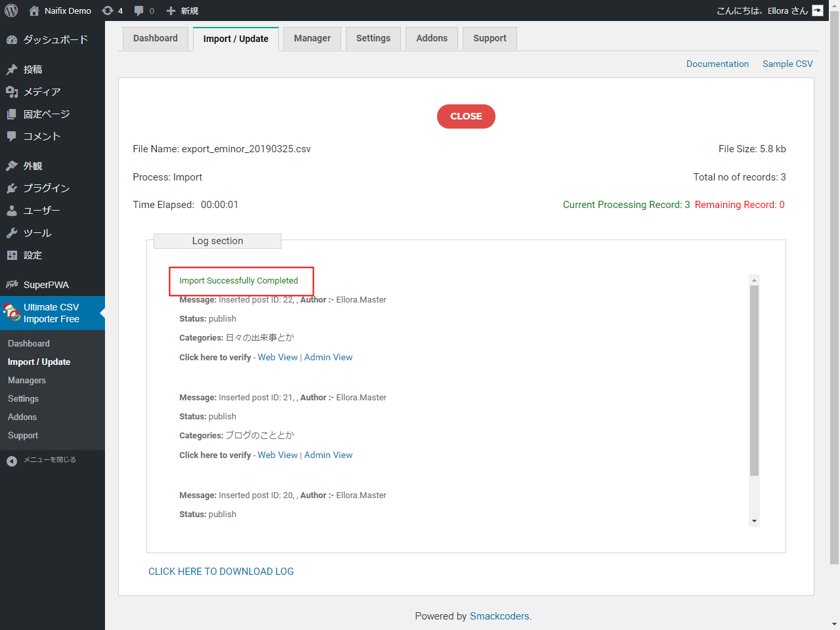The width and height of the screenshot is (840, 630).
Task: Click file name export_eminor_20190325.csv
Action: click(x=246, y=149)
